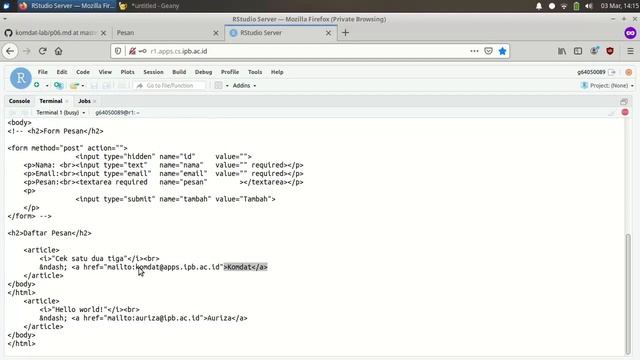640x360 pixels.
Task: Open the Code menu
Action: point(83,72)
